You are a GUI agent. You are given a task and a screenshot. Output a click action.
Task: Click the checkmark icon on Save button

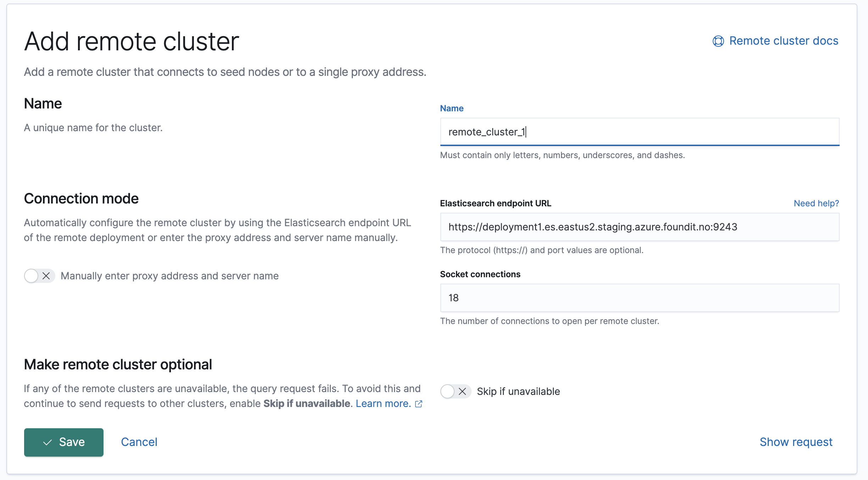(48, 442)
